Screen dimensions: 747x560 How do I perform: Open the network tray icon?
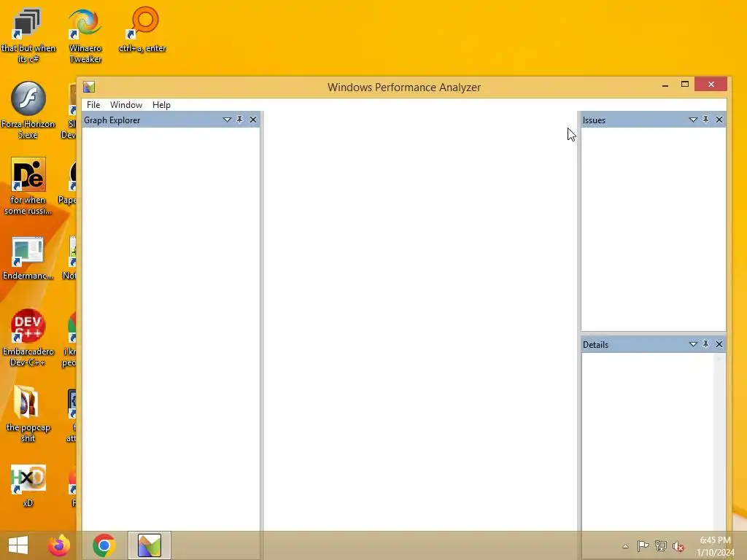tap(661, 545)
